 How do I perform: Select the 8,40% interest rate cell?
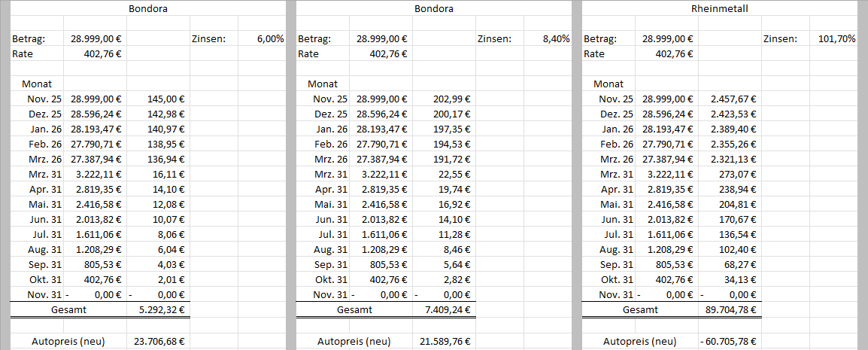[555, 38]
